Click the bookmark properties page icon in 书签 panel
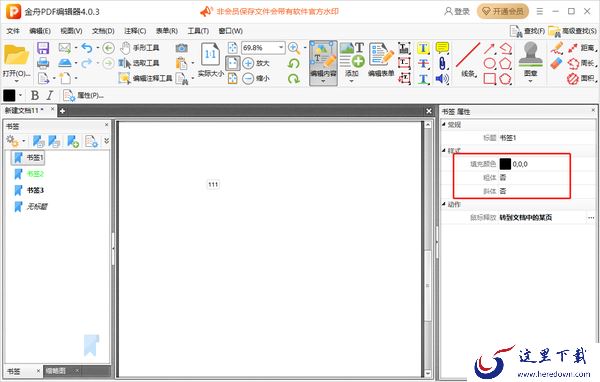 (x=91, y=141)
